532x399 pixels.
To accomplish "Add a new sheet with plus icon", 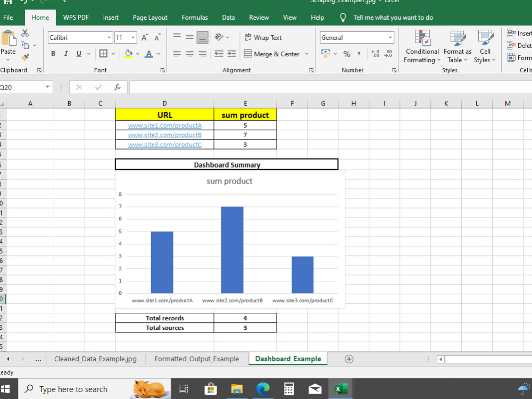I will point(349,359).
